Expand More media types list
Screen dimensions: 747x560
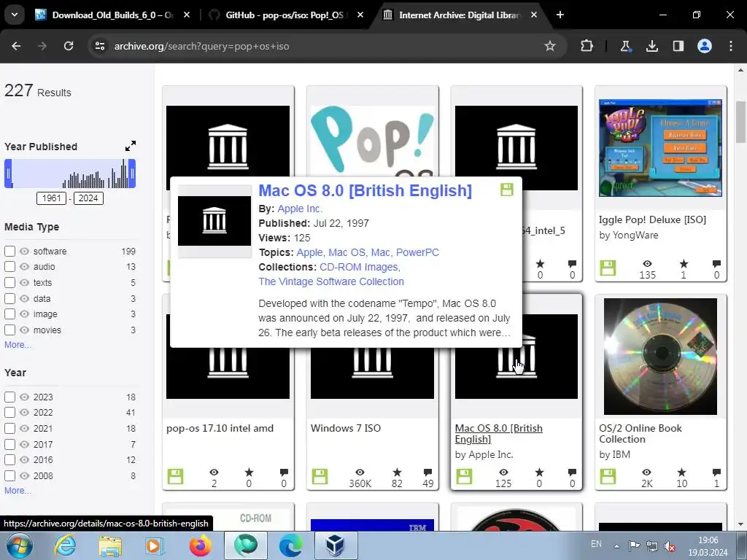(18, 345)
